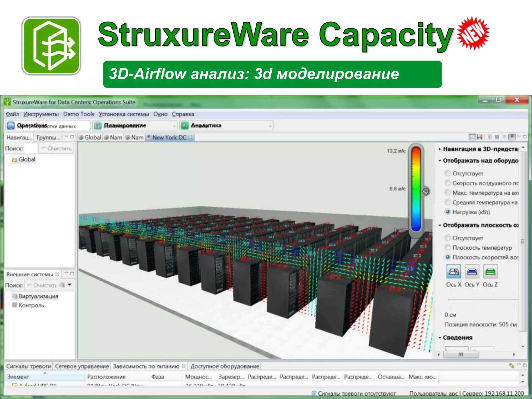Open the Аналитика dropdown arrow
Screen dimensions: 532x399
(x=270, y=126)
